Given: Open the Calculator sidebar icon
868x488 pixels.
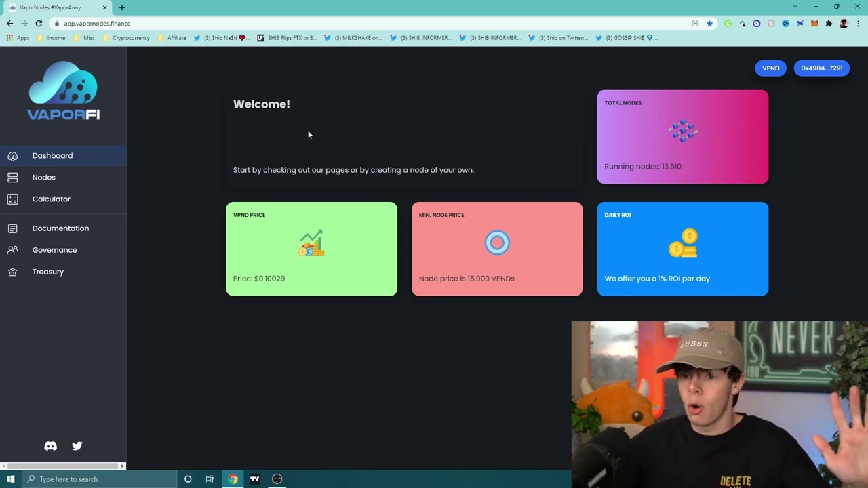Looking at the screenshot, I should click(x=12, y=199).
